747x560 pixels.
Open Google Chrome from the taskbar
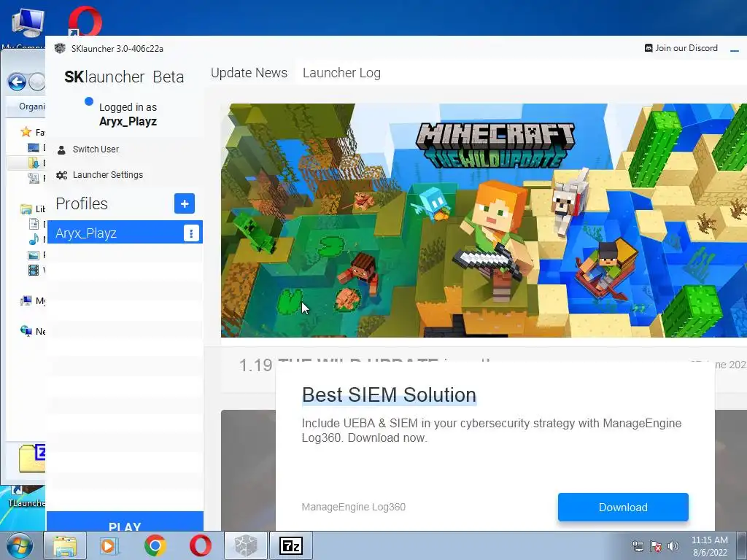155,545
